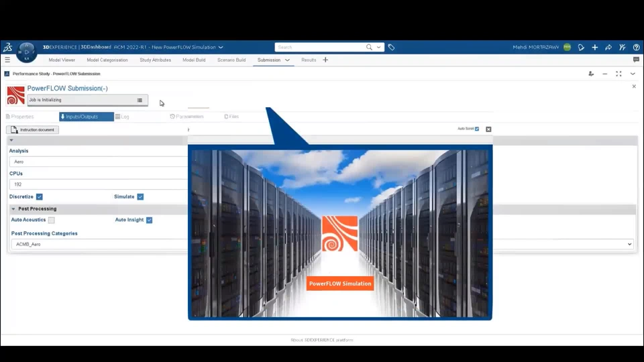Image resolution: width=644 pixels, height=362 pixels.
Task: Open the help question mark icon
Action: [636, 47]
